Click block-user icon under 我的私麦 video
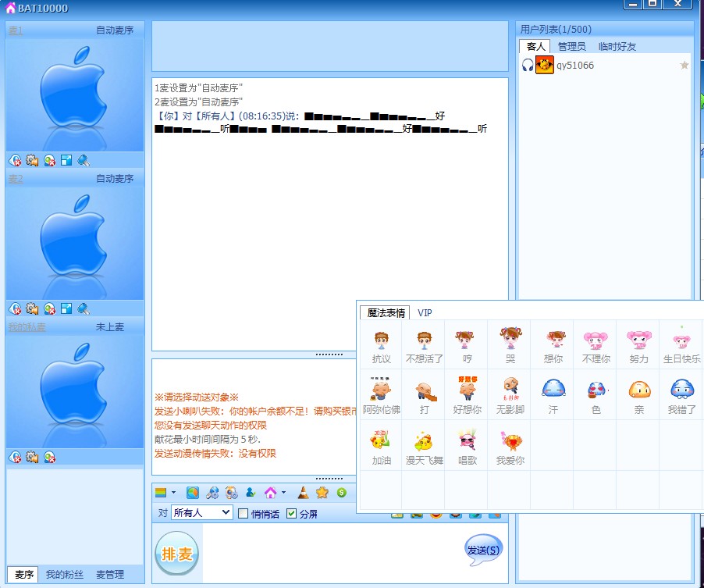Screen dimensions: 704x588 (49, 458)
